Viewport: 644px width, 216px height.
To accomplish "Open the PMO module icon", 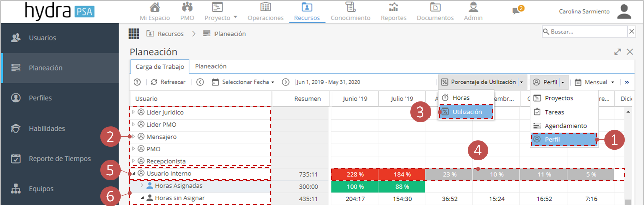I will (x=187, y=7).
